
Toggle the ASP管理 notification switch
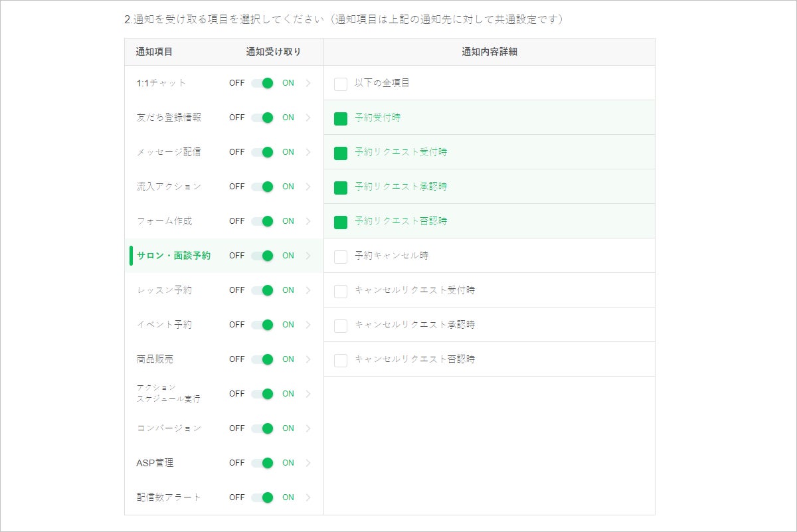[262, 463]
